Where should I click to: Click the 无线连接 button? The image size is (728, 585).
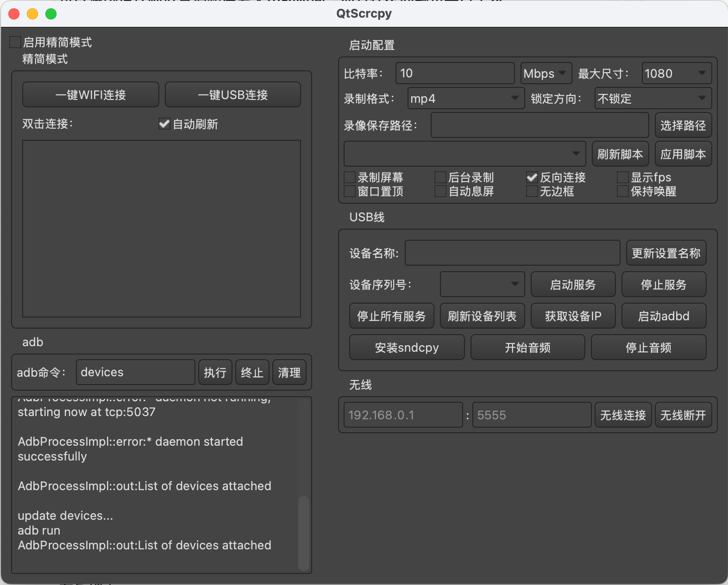pyautogui.click(x=623, y=415)
